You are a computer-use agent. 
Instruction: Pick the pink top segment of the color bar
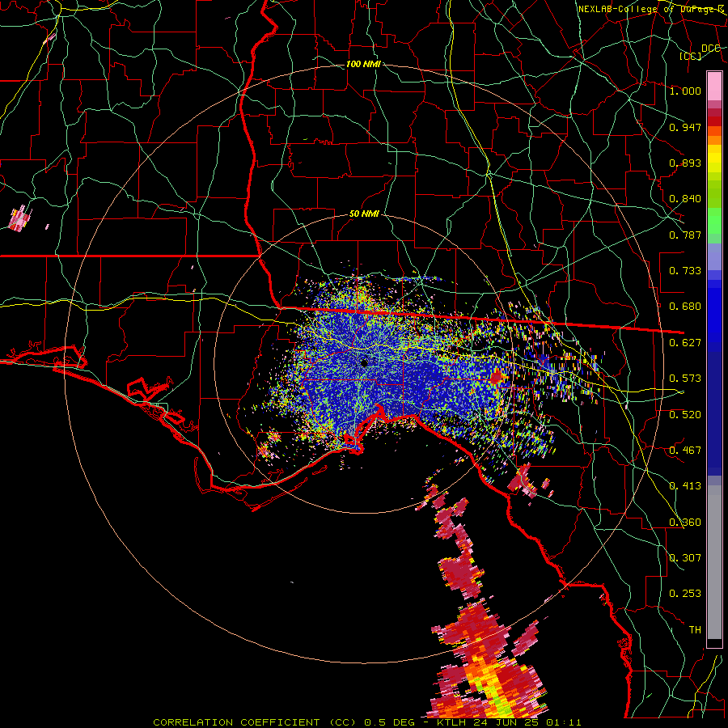tap(714, 86)
